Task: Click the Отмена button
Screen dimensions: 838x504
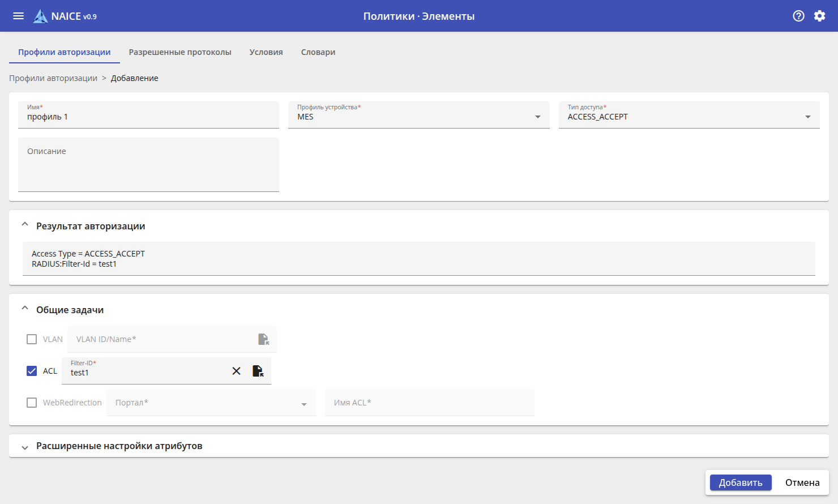Action: point(802,482)
